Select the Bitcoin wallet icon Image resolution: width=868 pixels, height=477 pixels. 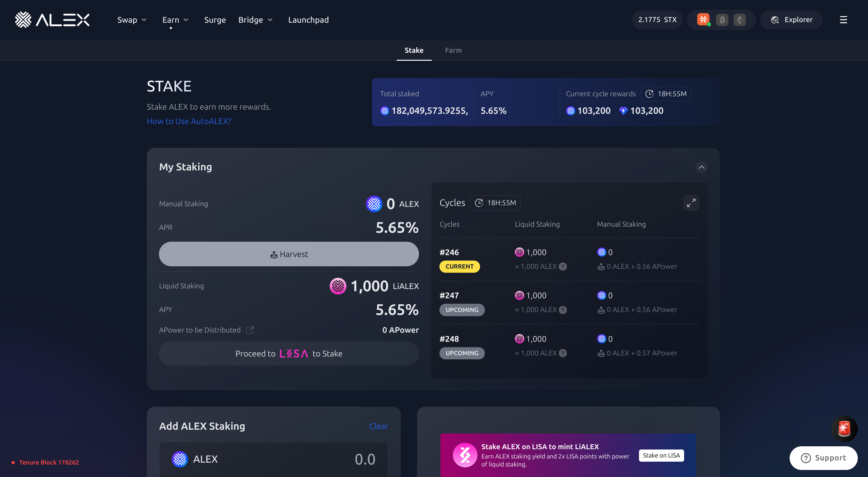click(x=722, y=20)
